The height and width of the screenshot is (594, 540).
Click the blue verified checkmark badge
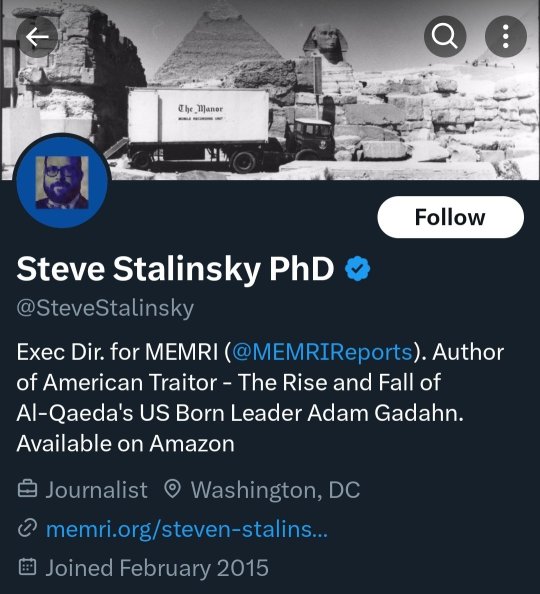[358, 269]
